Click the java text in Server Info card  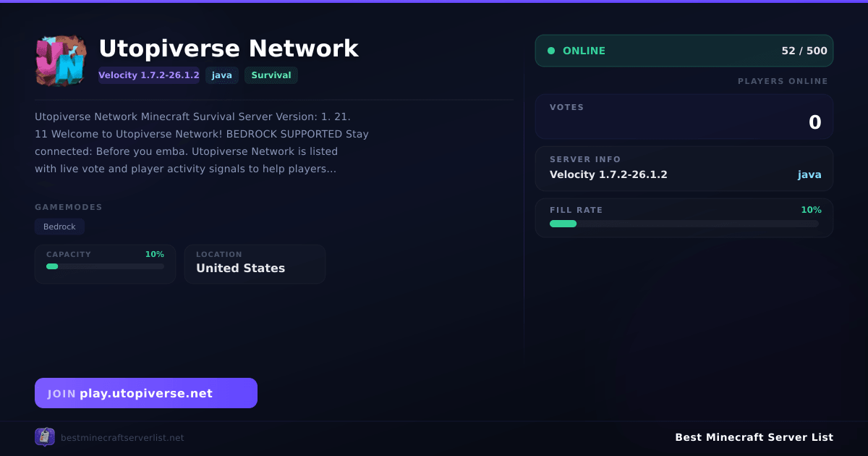809,174
